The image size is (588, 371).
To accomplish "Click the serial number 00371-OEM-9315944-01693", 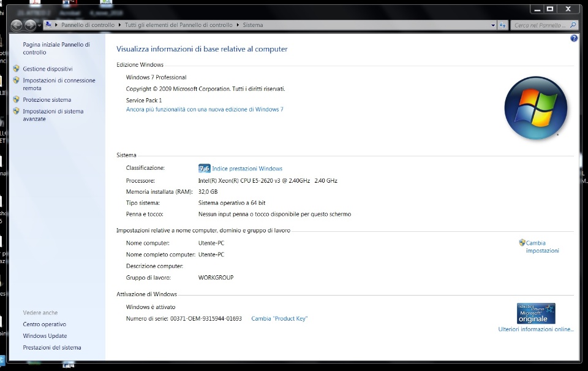I will click(x=206, y=318).
